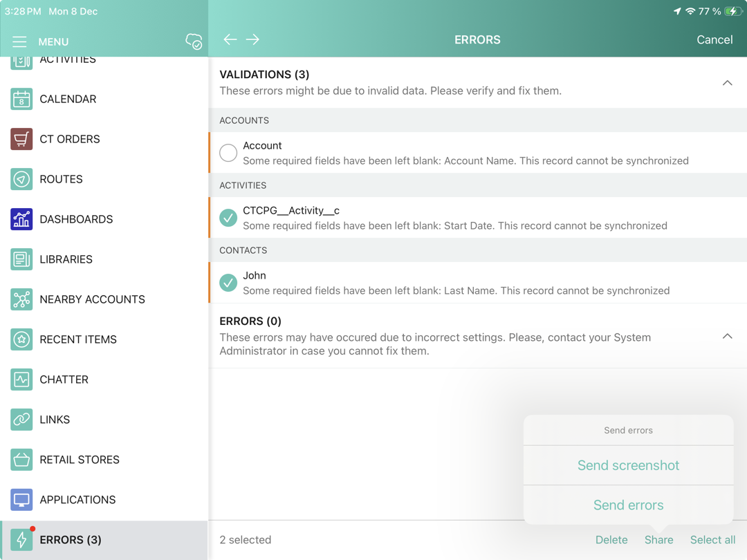The height and width of the screenshot is (560, 747).
Task: Open Nearby Accounts icon
Action: point(21,299)
